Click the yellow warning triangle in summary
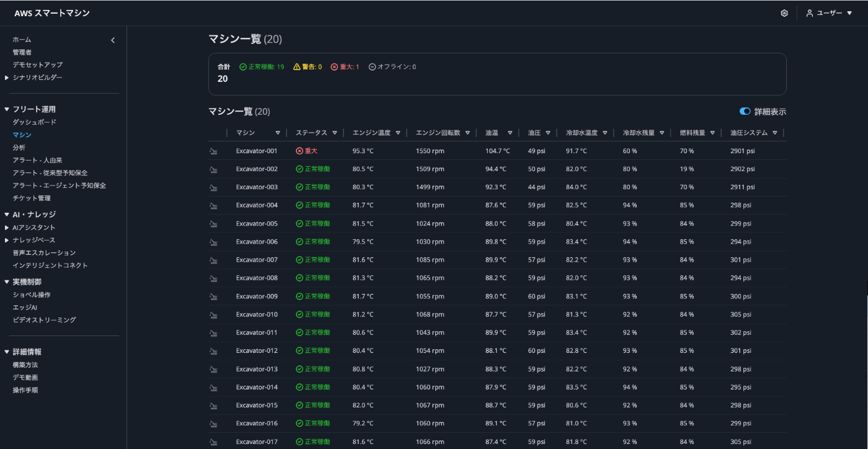Image resolution: width=868 pixels, height=449 pixels. pos(296,67)
